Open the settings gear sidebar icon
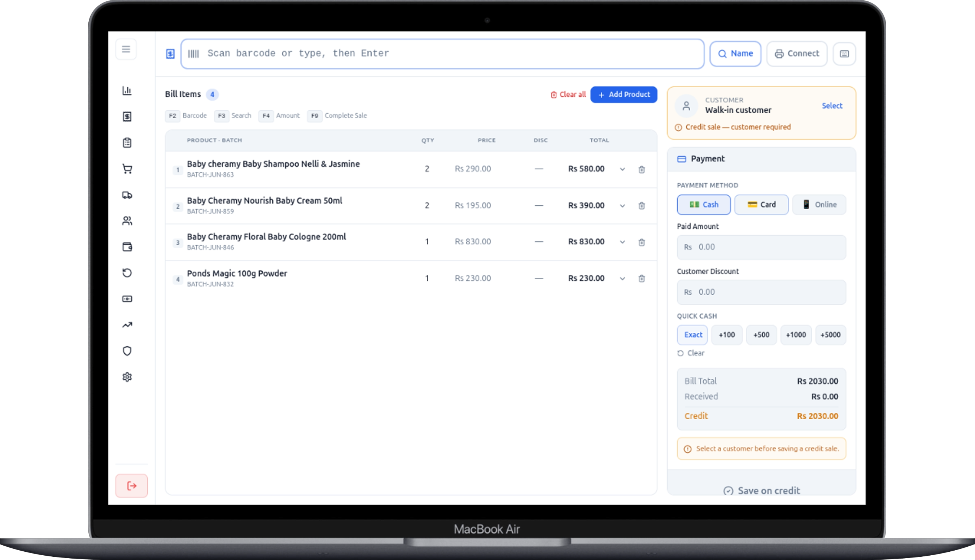The height and width of the screenshot is (560, 975). (x=127, y=377)
